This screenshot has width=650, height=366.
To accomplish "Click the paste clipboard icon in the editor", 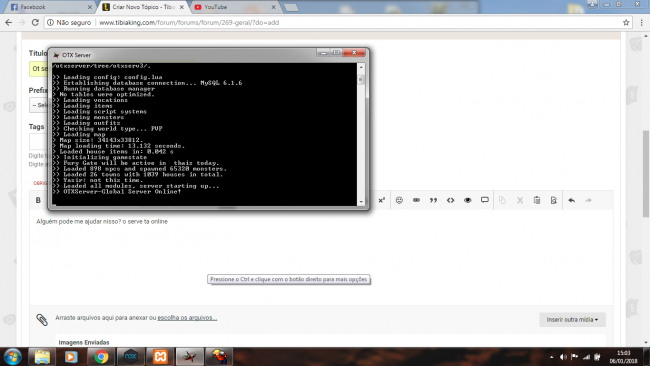I will point(537,200).
